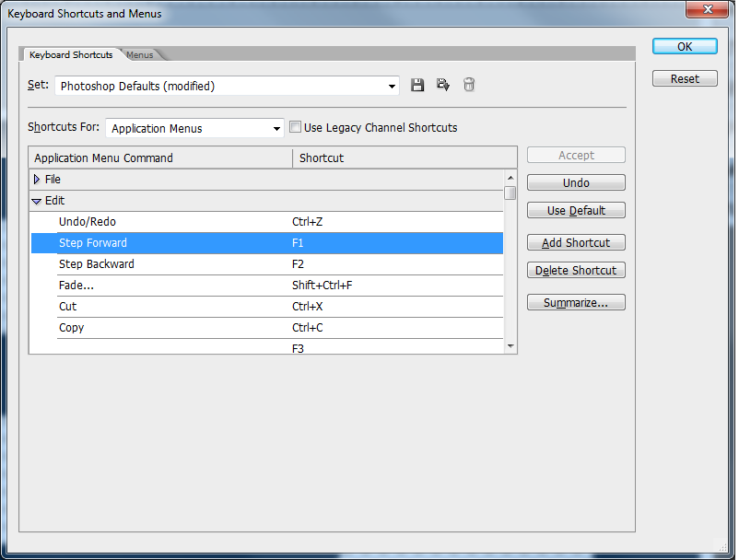
Task: Collapse the Edit menu group
Action: click(x=36, y=201)
